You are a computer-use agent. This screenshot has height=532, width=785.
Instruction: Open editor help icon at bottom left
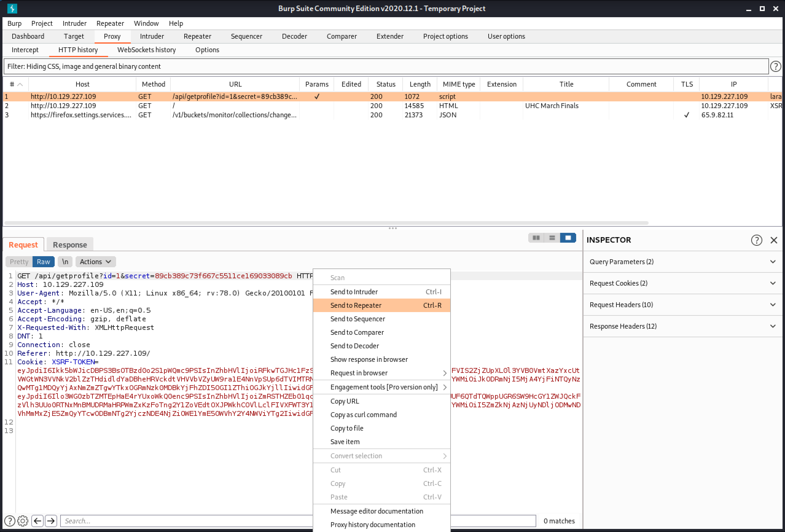[10, 521]
